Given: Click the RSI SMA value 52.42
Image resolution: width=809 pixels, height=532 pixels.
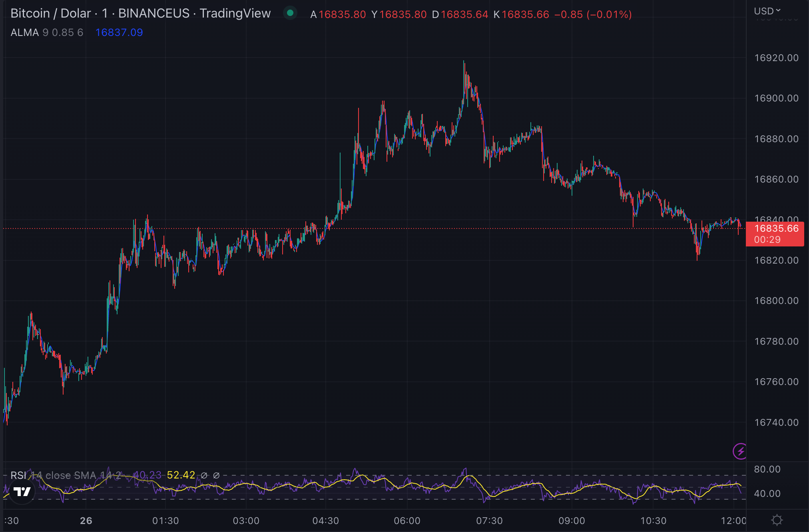Looking at the screenshot, I should point(181,475).
